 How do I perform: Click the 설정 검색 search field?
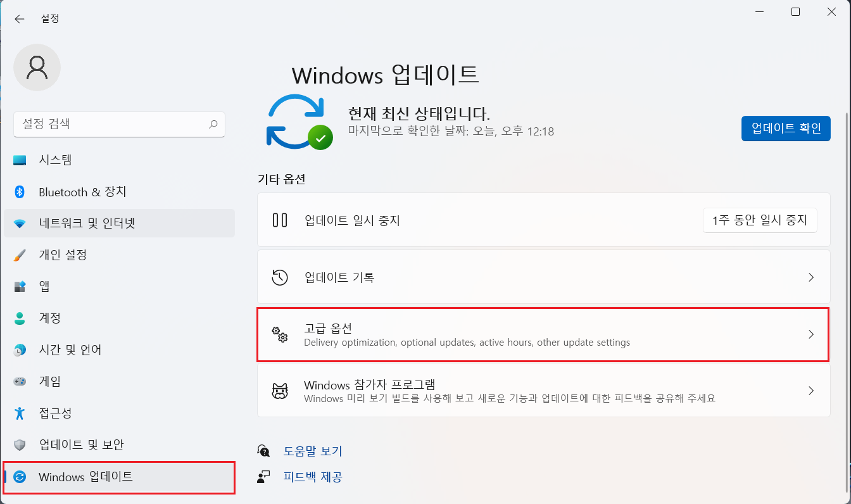[119, 124]
